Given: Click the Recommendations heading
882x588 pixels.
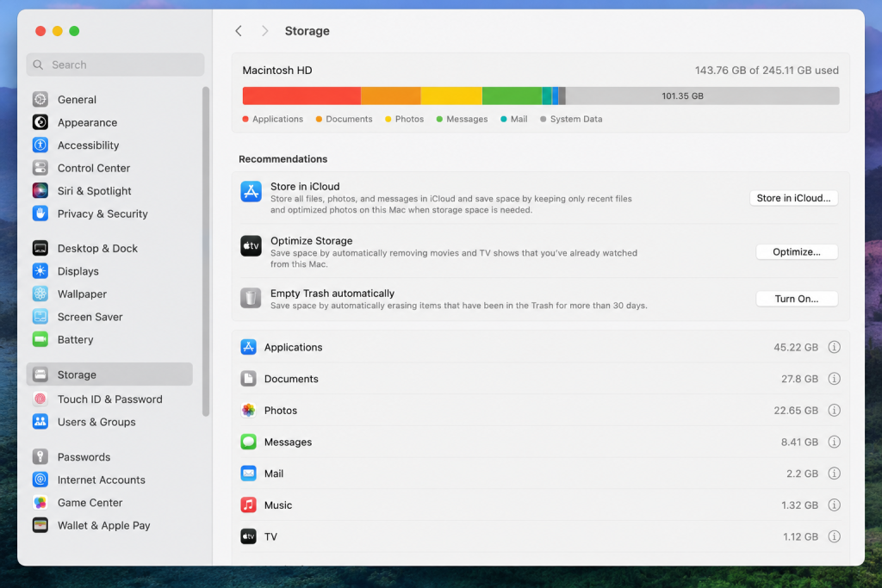Looking at the screenshot, I should 283,159.
